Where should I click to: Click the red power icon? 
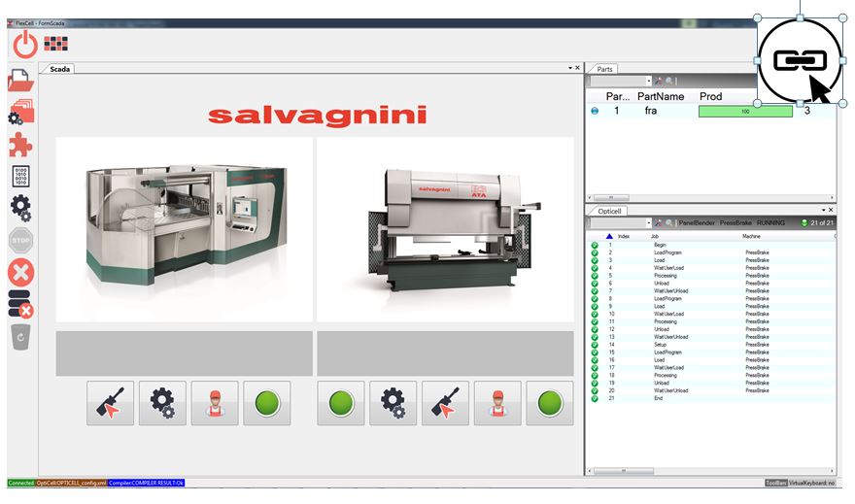coord(25,44)
